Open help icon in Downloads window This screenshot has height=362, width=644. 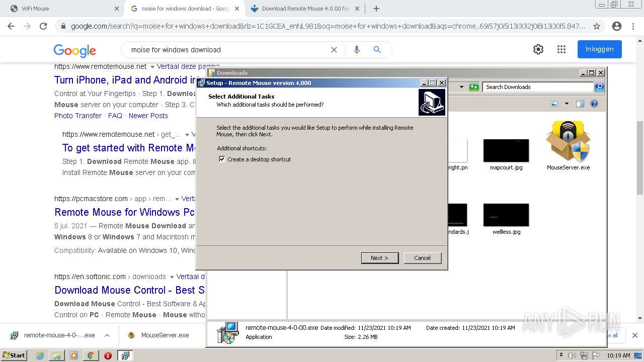click(594, 104)
